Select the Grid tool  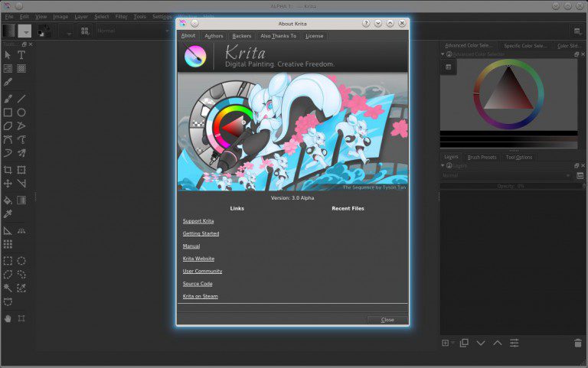pyautogui.click(x=8, y=244)
